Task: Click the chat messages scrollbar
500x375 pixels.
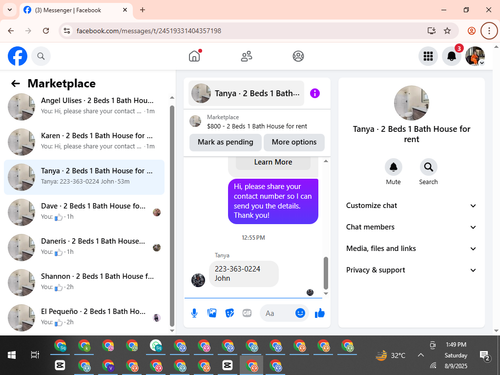Action: coord(326,273)
